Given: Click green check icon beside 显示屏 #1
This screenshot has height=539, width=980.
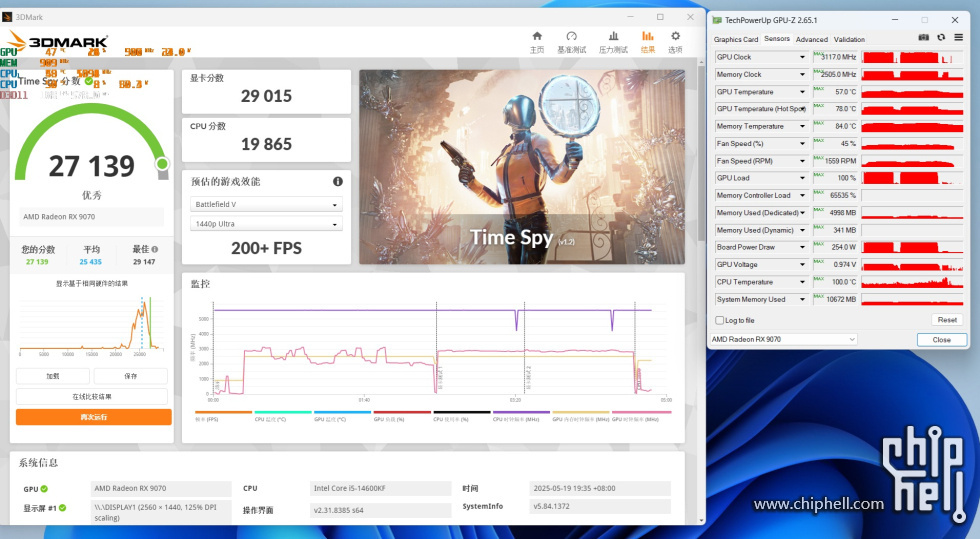Looking at the screenshot, I should coord(62,508).
